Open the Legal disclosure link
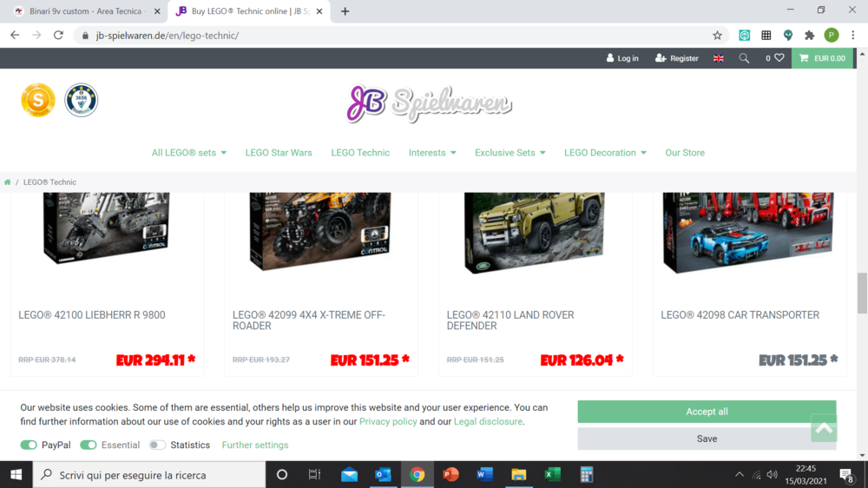Viewport: 868px width, 488px height. 488,421
